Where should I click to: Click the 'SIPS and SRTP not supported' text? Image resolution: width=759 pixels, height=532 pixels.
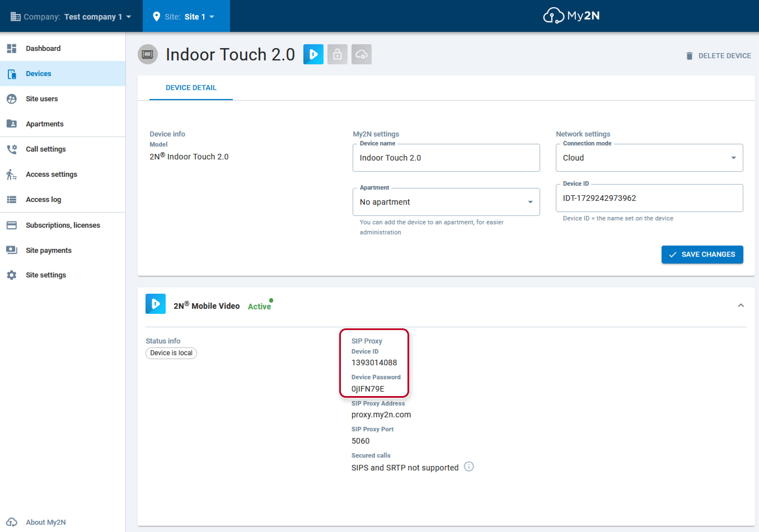point(405,468)
